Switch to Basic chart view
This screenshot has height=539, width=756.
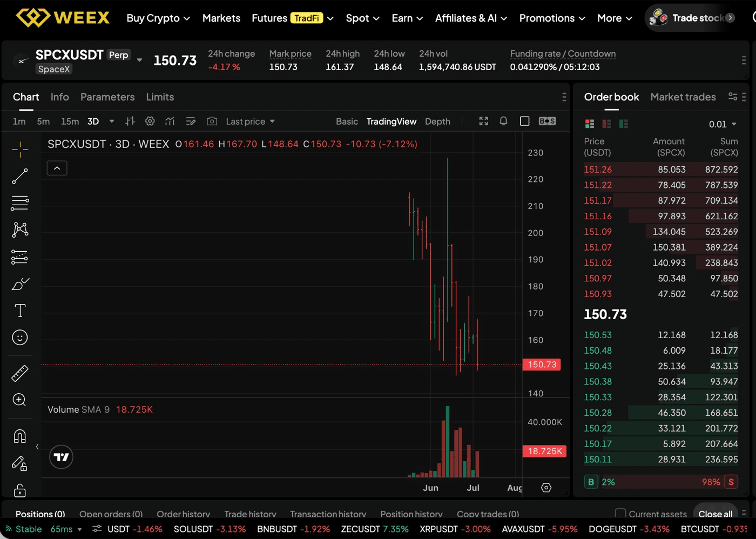(x=347, y=122)
